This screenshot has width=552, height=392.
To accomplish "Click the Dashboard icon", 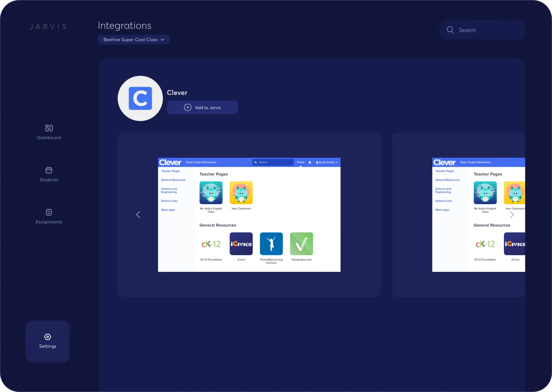I will click(49, 128).
